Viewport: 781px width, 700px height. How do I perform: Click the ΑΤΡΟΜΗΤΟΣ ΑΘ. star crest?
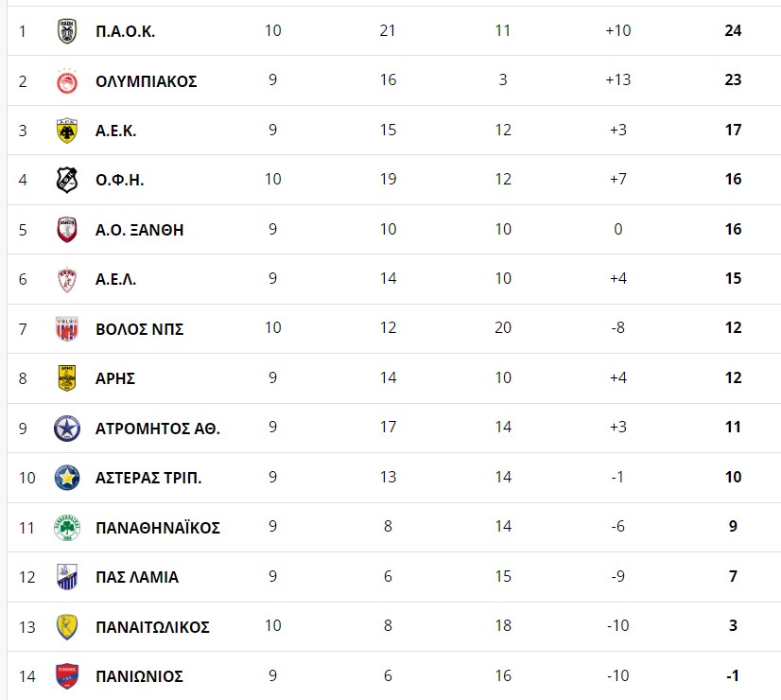pyautogui.click(x=67, y=429)
